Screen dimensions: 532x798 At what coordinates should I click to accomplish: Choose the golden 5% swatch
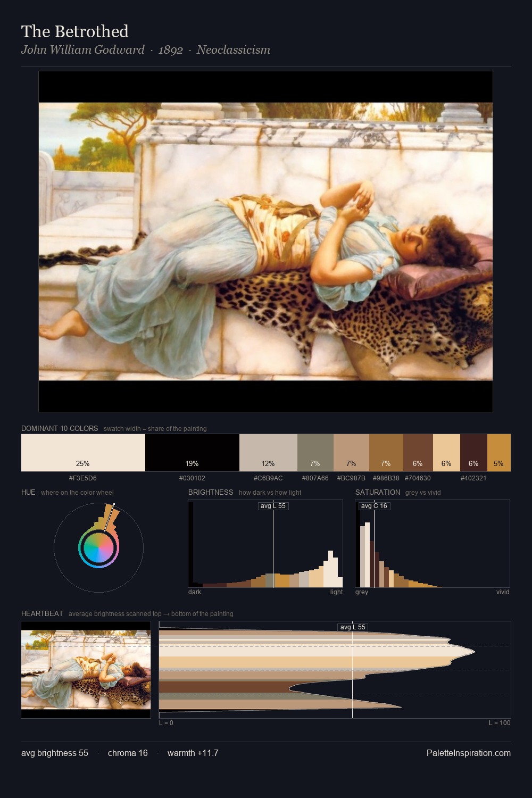click(x=499, y=453)
